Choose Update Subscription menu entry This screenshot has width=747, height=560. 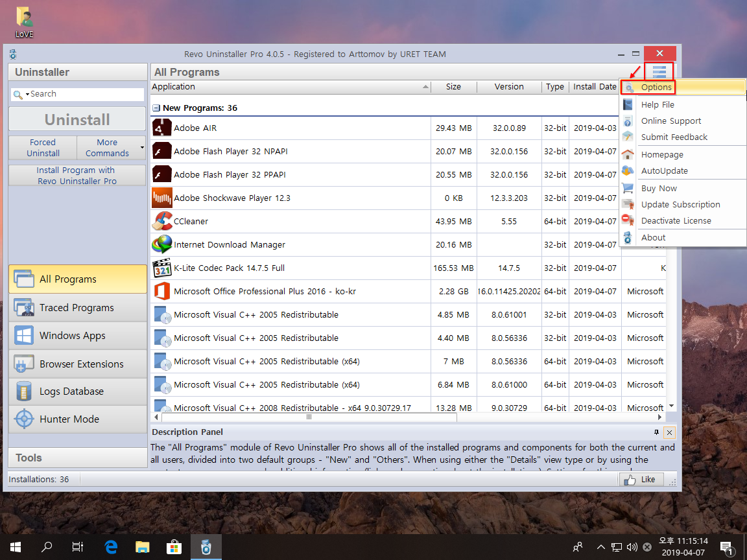coord(683,204)
